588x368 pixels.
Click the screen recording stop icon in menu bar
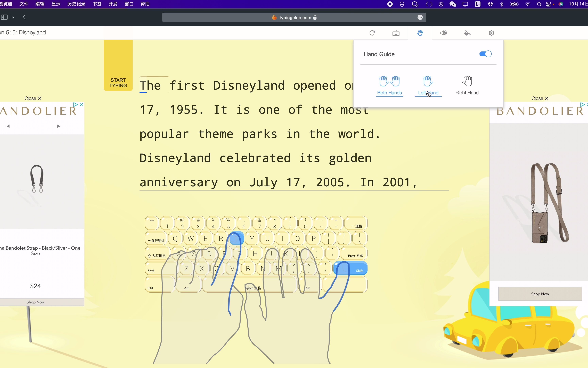click(x=390, y=4)
